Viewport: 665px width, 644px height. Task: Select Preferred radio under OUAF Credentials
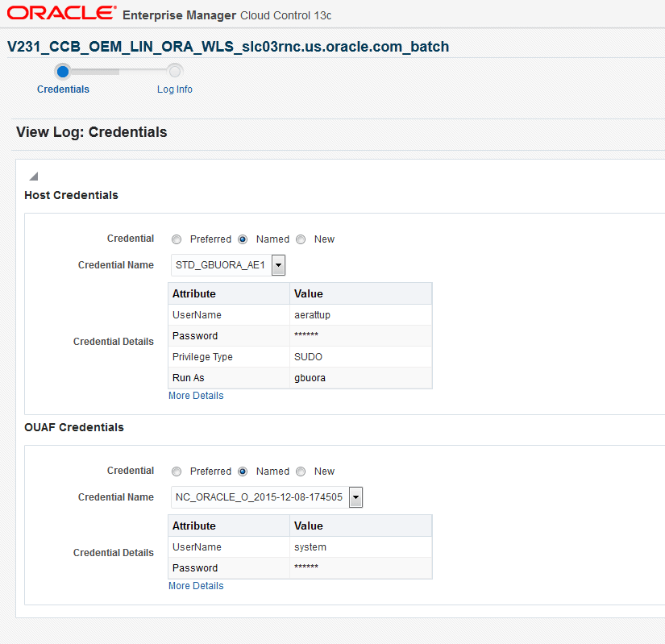point(177,472)
